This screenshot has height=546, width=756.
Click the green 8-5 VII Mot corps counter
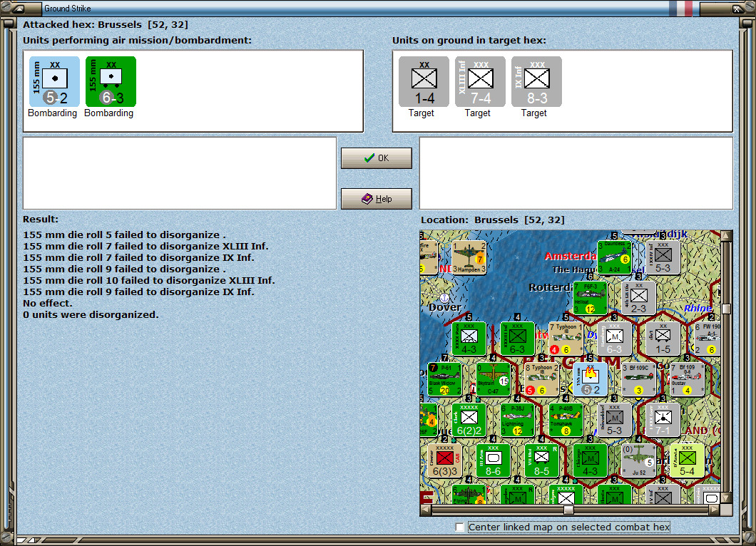541,460
